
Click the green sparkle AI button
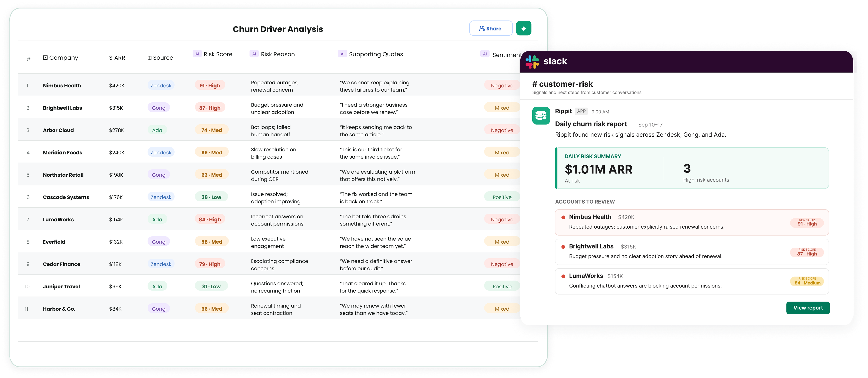523,28
